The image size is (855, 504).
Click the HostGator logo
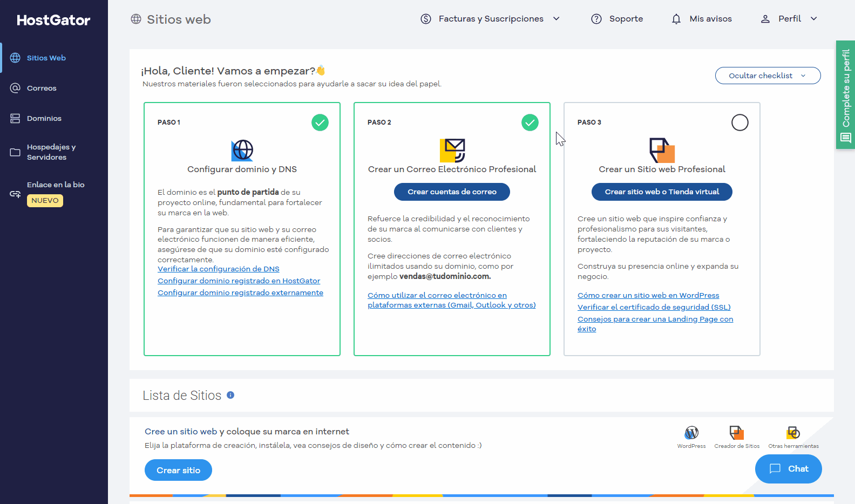(53, 20)
